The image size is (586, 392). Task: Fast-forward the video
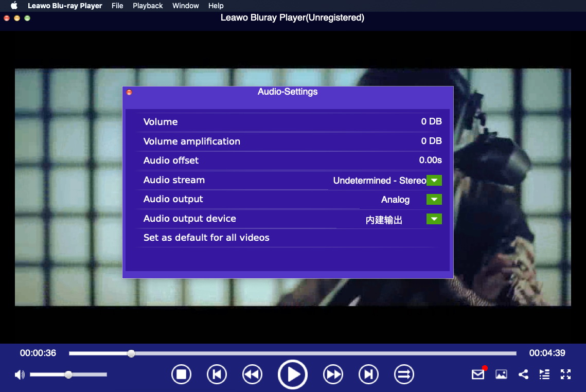(333, 374)
